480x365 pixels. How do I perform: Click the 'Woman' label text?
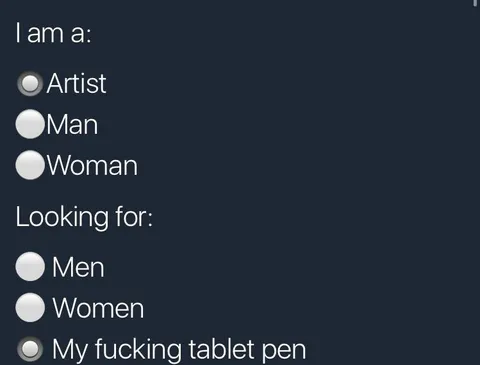[x=92, y=166]
